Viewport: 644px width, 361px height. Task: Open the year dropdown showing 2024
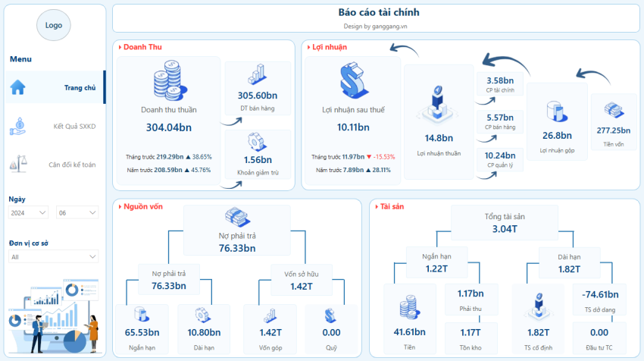pyautogui.click(x=28, y=212)
